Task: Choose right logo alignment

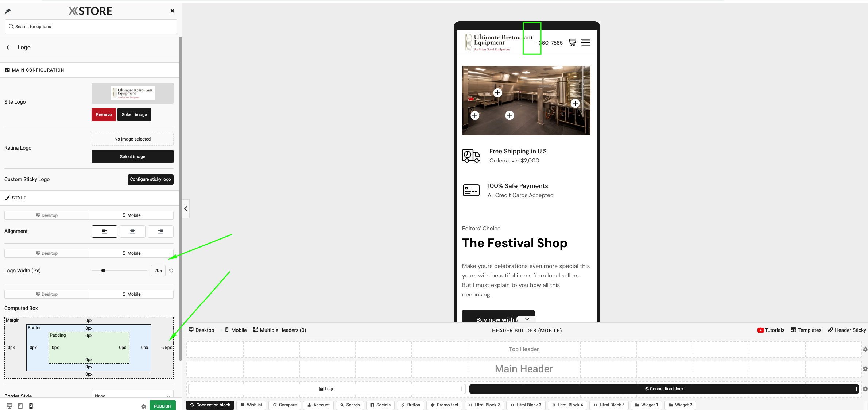Action: click(160, 231)
